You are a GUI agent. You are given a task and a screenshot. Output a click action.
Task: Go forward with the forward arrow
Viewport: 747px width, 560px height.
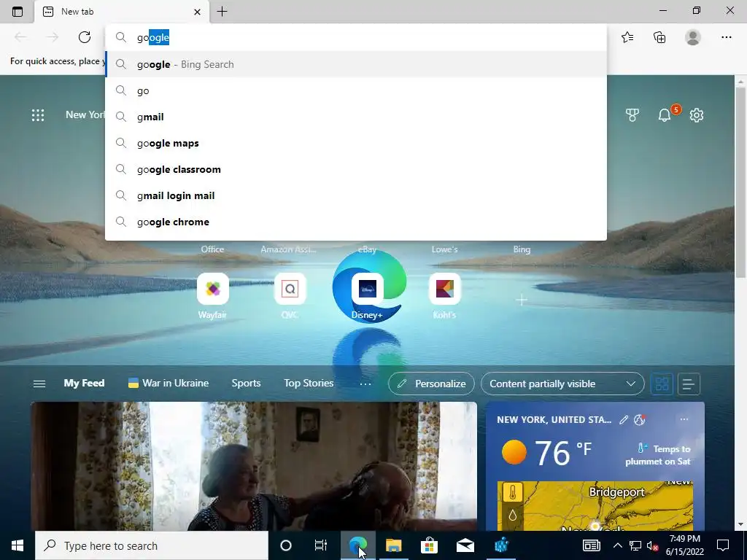[x=53, y=37]
